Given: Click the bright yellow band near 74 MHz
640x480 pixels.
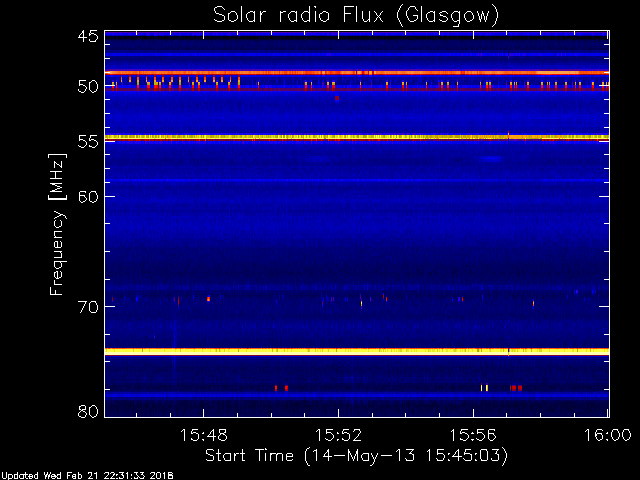Looking at the screenshot, I should [357, 351].
